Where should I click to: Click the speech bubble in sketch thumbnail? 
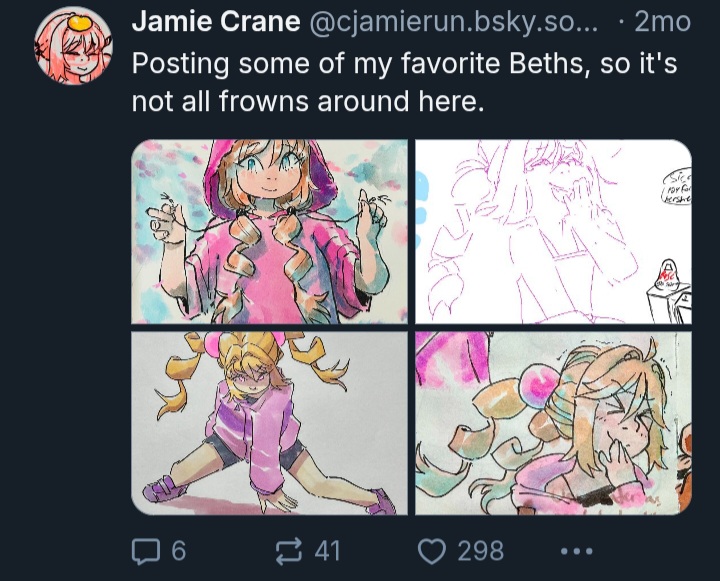click(x=677, y=187)
